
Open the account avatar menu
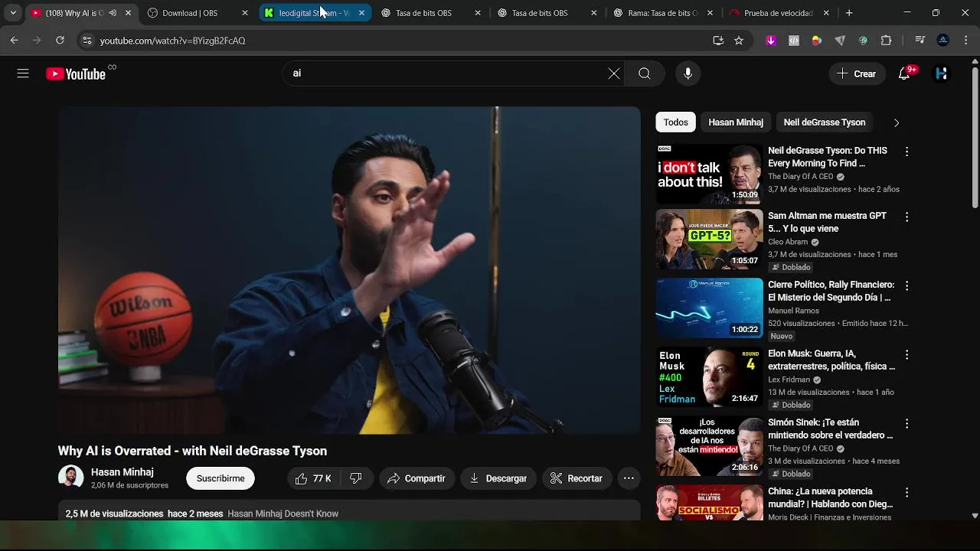(942, 73)
